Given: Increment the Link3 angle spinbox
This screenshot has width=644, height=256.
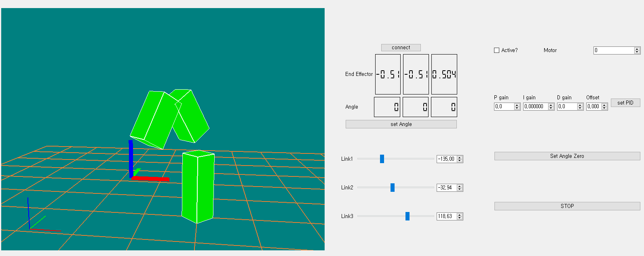Looking at the screenshot, I should tap(460, 215).
